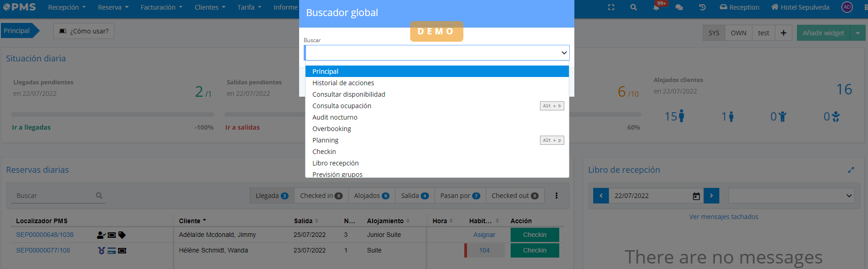Open the chat messages icon
Image resolution: width=868 pixels, height=269 pixels.
coord(679,7)
